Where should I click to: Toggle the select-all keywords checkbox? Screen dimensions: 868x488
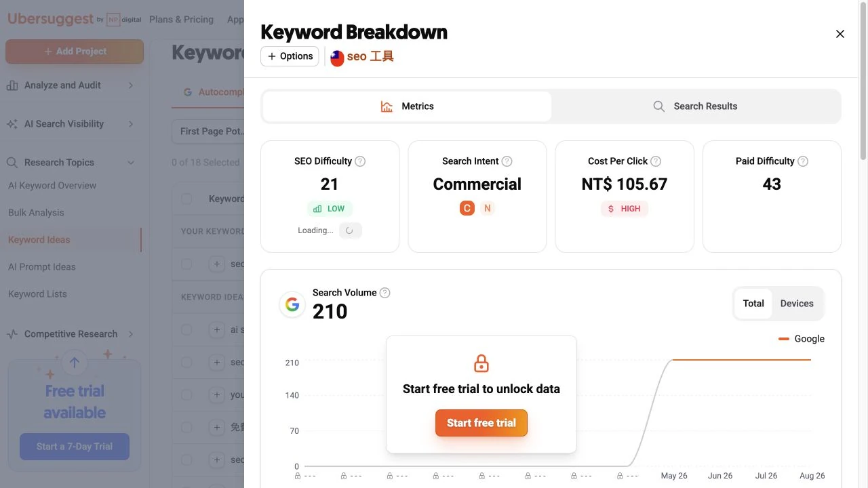coord(186,199)
